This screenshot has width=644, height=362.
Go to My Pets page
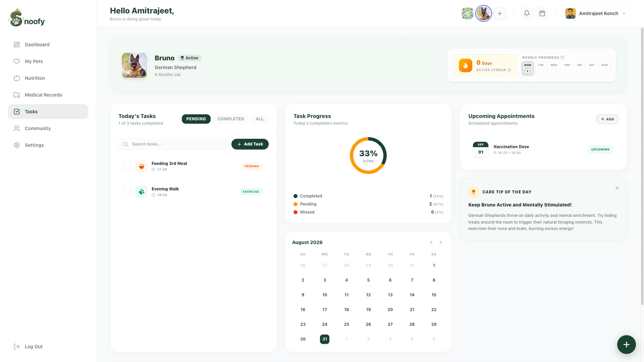tap(48, 61)
